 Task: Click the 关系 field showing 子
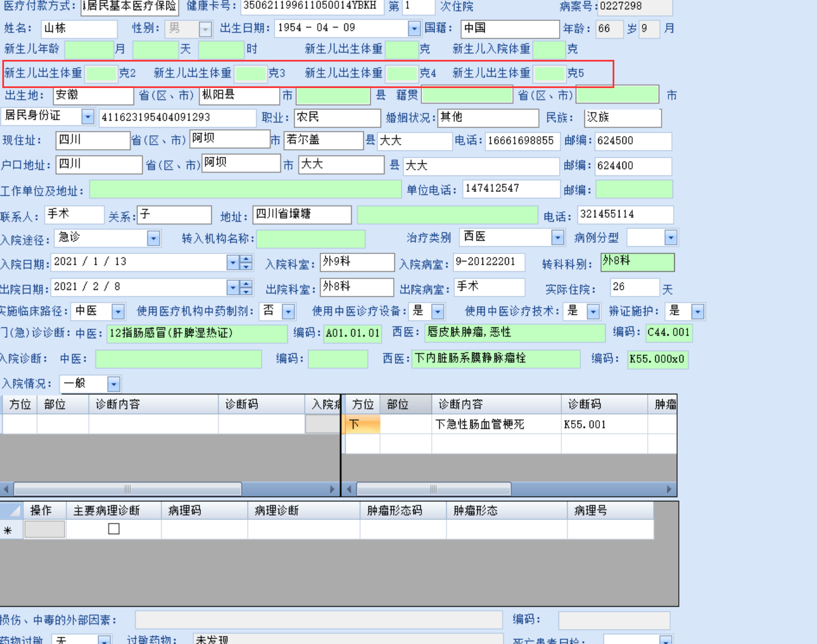(x=174, y=215)
